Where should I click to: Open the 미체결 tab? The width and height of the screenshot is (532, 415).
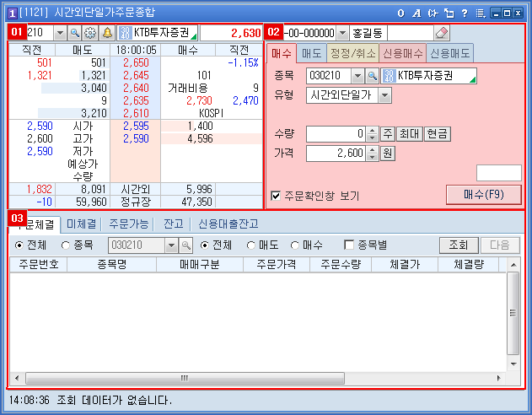(x=81, y=224)
